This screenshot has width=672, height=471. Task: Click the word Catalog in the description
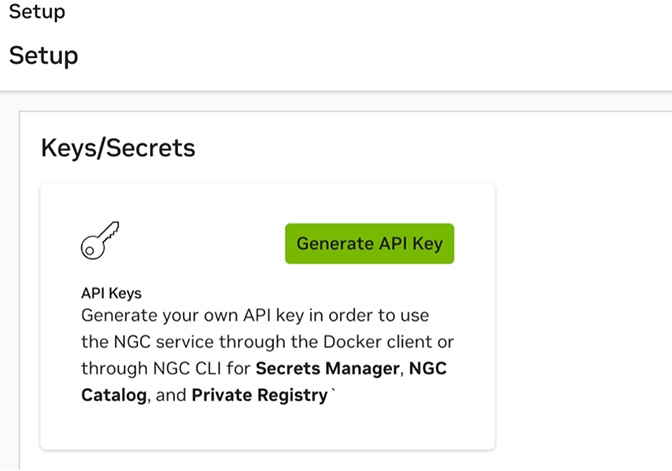[112, 395]
